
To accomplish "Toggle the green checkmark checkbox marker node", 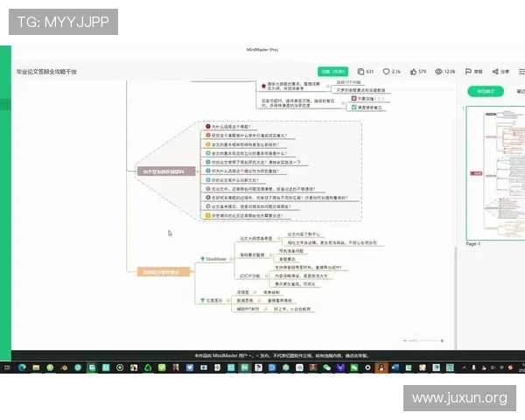I will (x=353, y=107).
